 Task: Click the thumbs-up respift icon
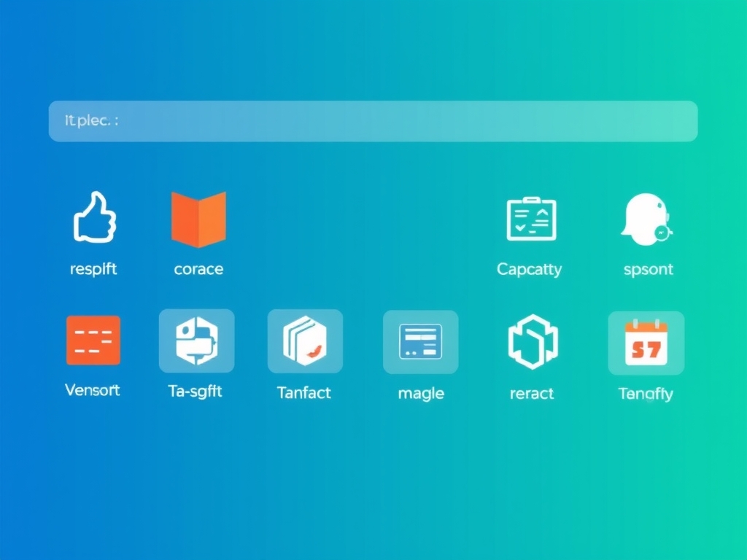pos(94,217)
